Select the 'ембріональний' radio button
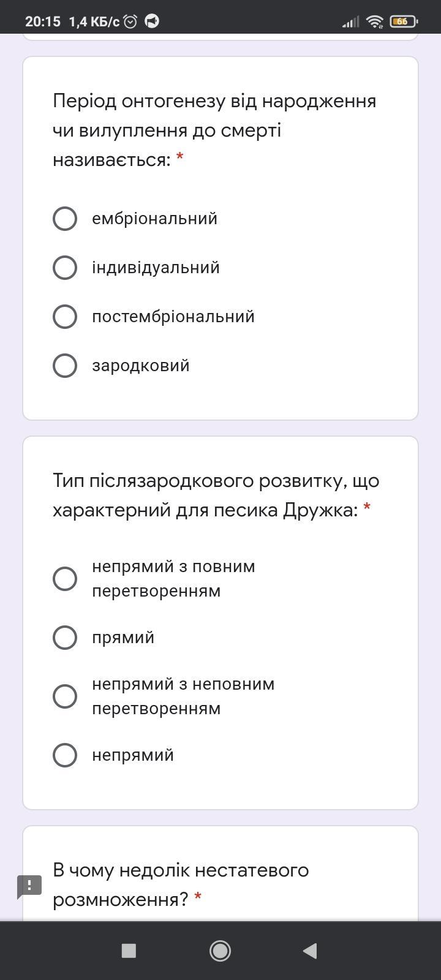The height and width of the screenshot is (980, 441). tap(65, 219)
